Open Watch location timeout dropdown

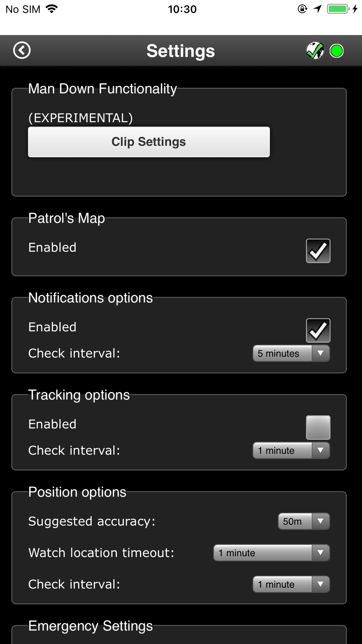[271, 553]
